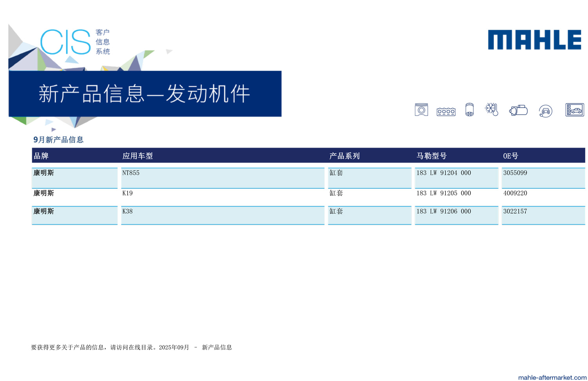Click the starter motor icon

tap(518, 110)
